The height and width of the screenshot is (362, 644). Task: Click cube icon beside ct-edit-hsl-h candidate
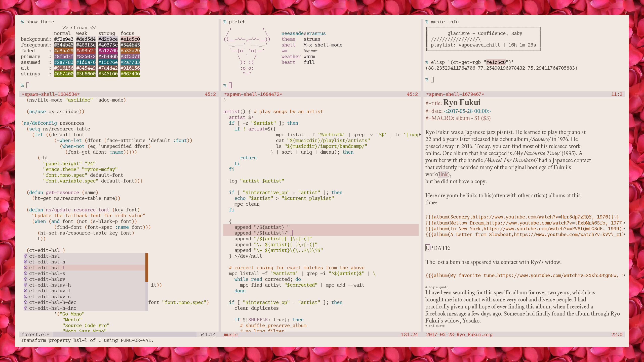[26, 262]
